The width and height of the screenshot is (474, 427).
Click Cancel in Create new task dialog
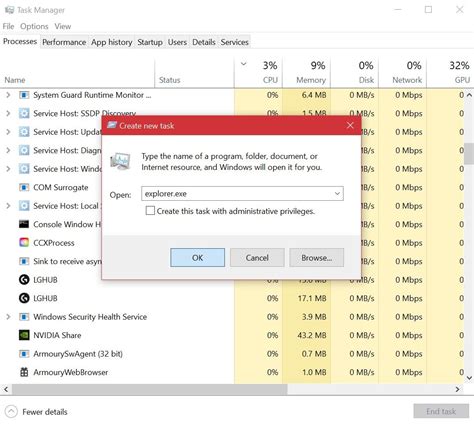(x=257, y=258)
